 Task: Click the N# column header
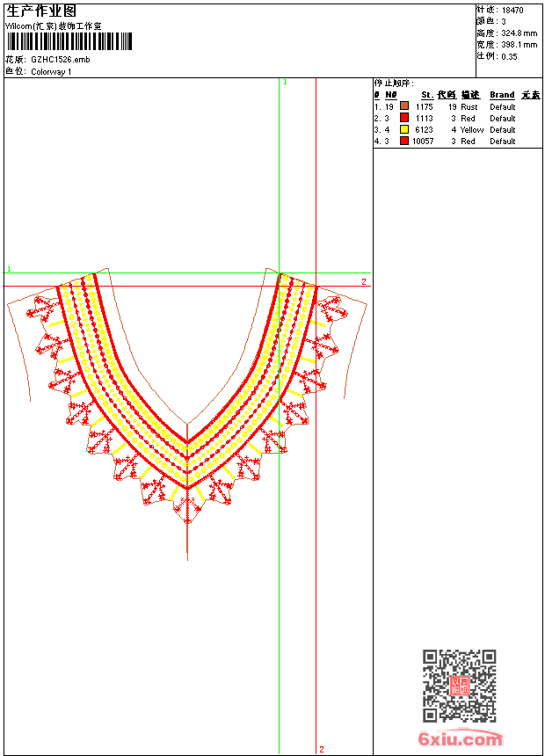click(391, 95)
